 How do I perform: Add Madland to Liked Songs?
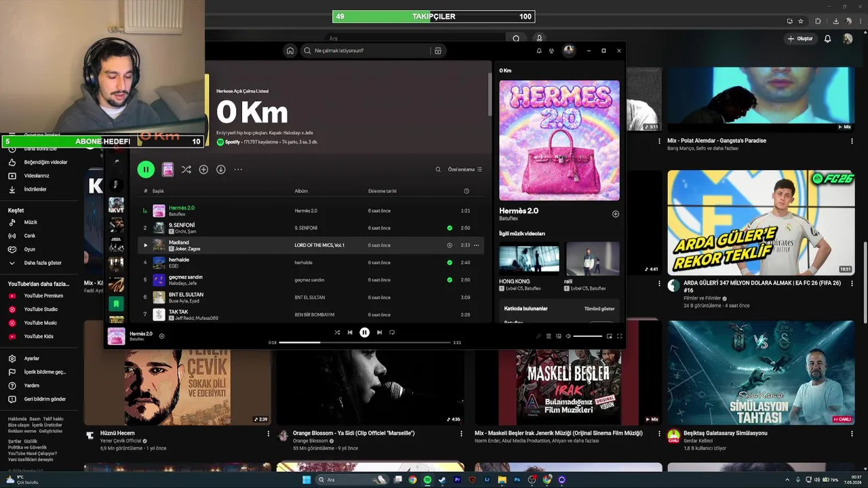(x=450, y=245)
